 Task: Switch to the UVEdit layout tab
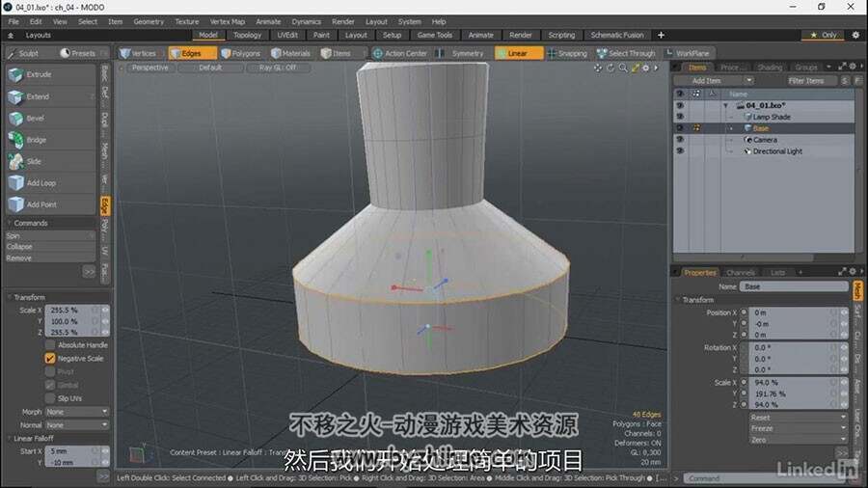click(287, 35)
